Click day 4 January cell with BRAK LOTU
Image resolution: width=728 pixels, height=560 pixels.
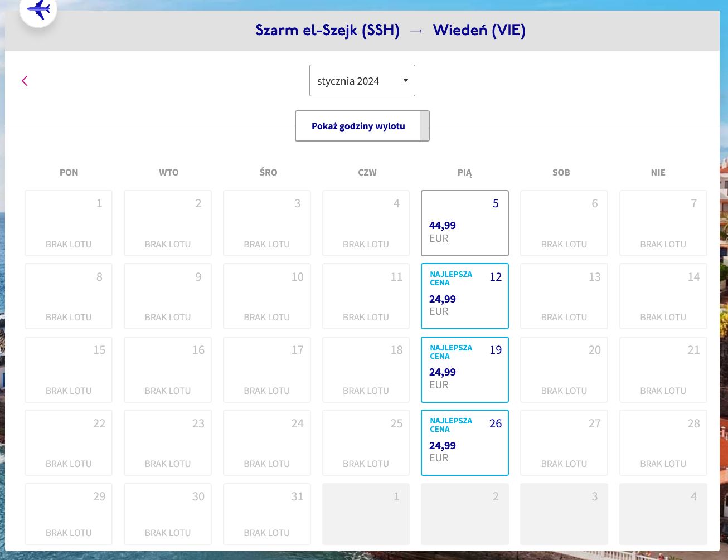click(366, 223)
